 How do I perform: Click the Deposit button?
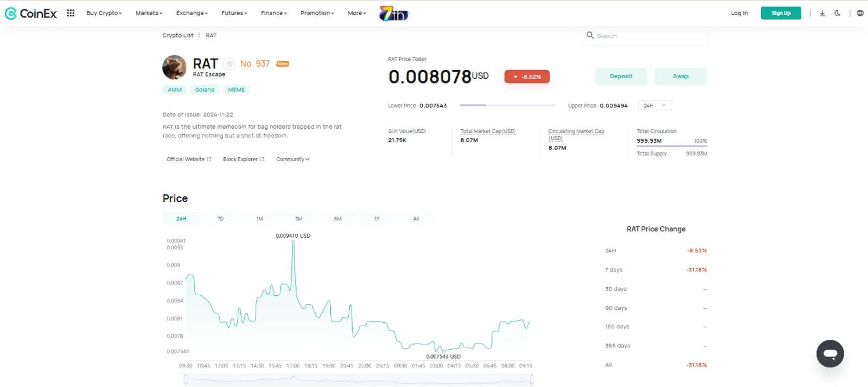click(x=621, y=77)
